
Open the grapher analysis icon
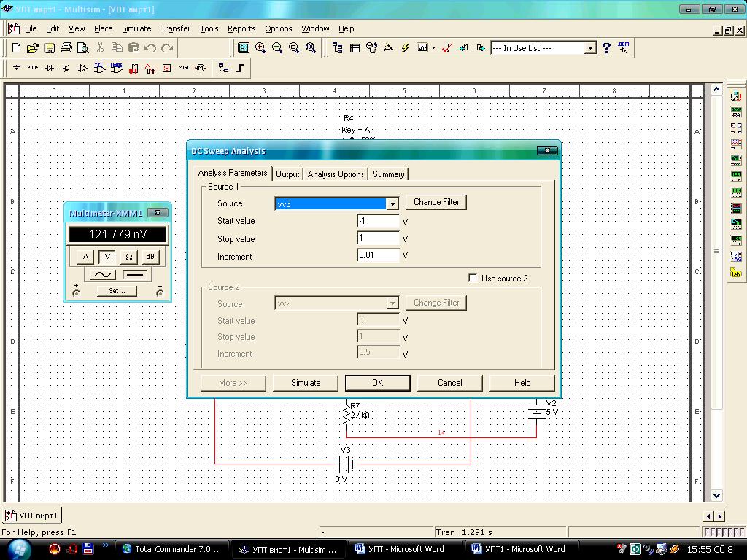[x=422, y=48]
